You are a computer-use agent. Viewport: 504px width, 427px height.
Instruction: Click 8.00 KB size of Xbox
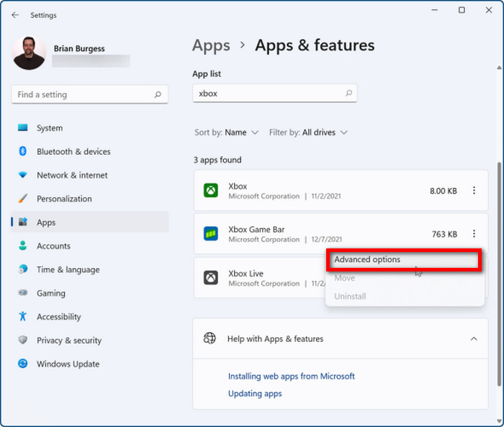(x=444, y=191)
